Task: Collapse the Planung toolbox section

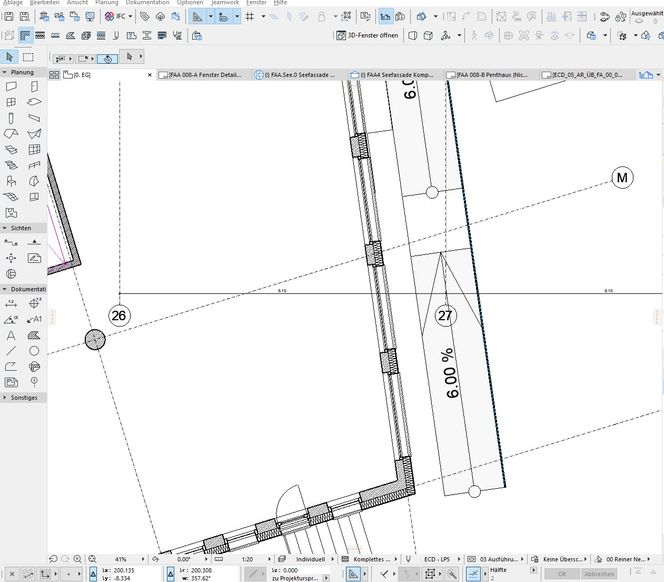Action: tap(5, 72)
